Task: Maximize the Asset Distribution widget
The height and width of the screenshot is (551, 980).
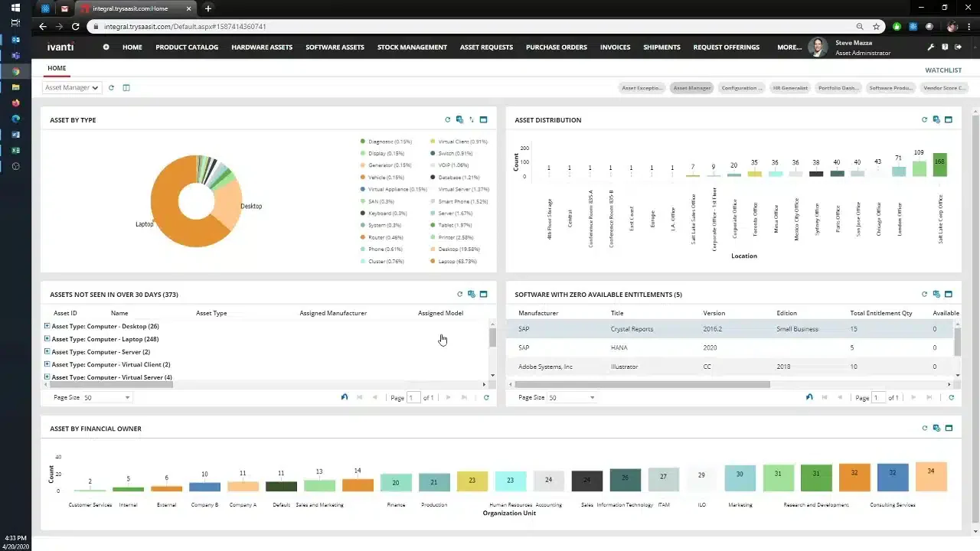Action: [x=949, y=119]
